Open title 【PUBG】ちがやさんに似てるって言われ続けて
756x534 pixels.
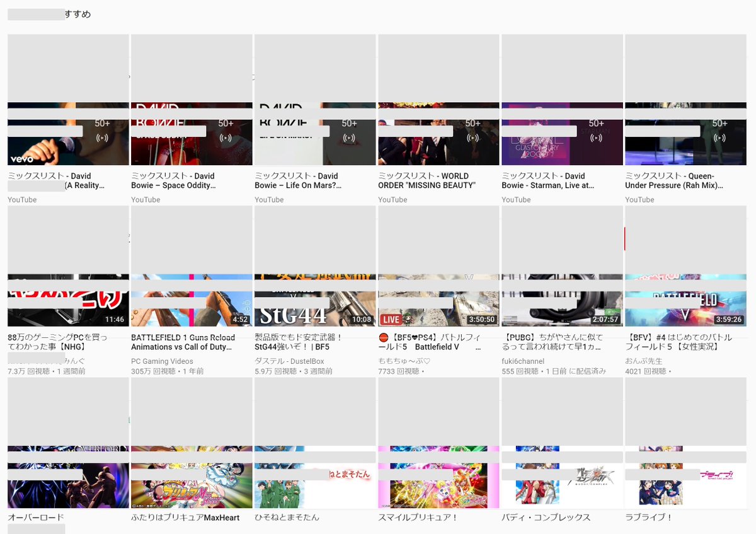pos(553,342)
